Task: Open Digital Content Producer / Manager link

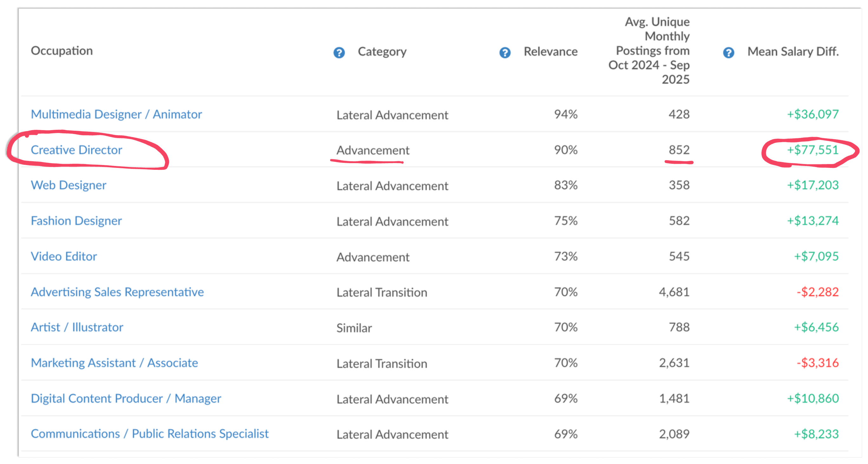Action: (x=126, y=398)
